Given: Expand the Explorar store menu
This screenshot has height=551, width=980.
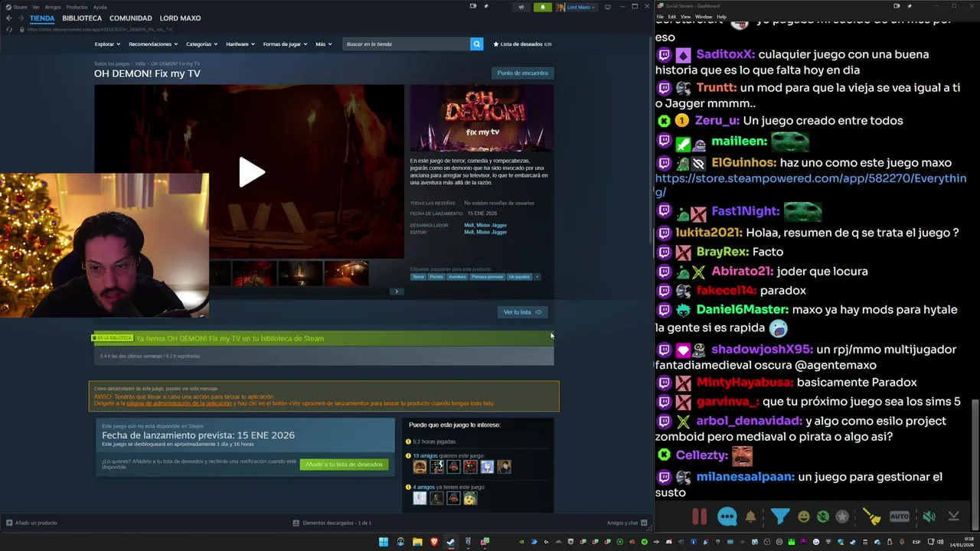Looking at the screenshot, I should point(107,44).
